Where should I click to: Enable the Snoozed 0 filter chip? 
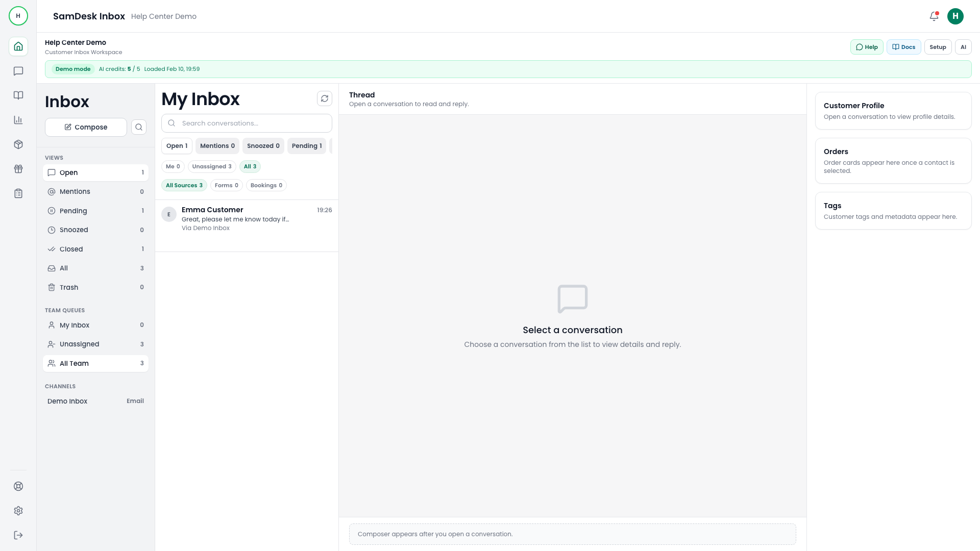(263, 146)
